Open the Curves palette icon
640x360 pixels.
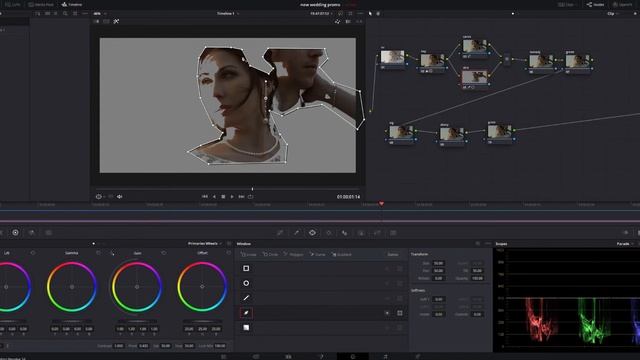click(x=280, y=233)
